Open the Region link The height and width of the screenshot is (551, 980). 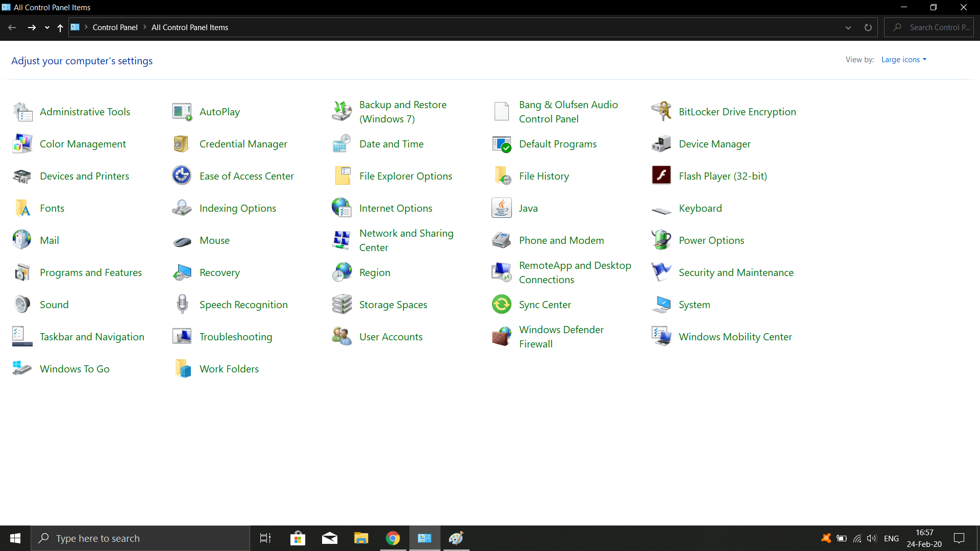(375, 272)
